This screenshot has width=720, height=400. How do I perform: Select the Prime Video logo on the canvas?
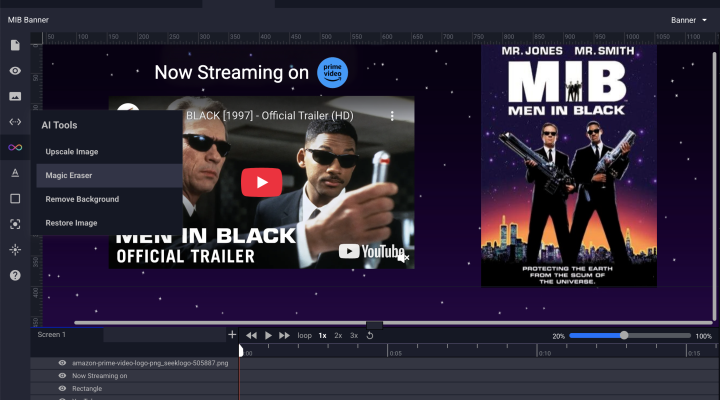tap(332, 73)
